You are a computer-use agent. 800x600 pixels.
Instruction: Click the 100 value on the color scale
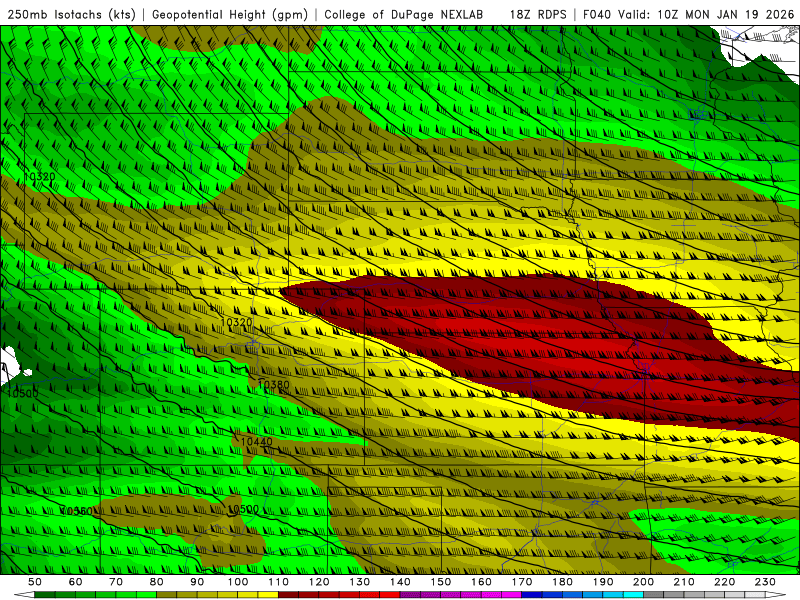tap(238, 582)
